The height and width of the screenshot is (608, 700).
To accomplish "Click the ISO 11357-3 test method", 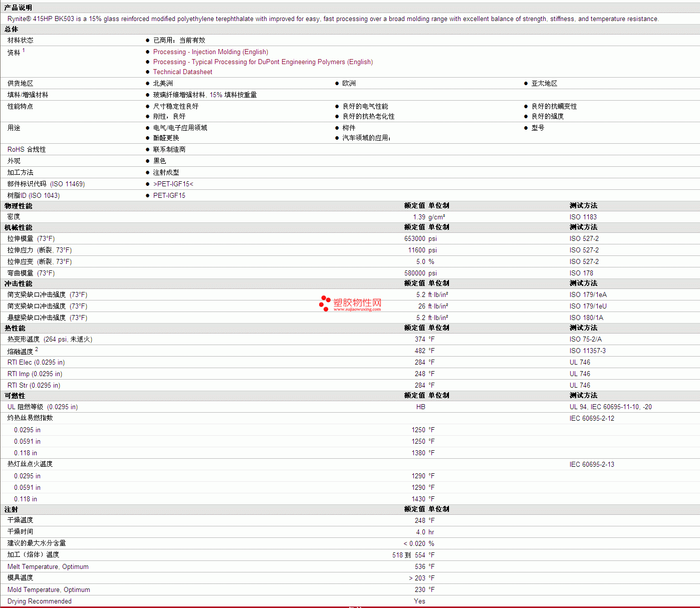I will pos(587,351).
